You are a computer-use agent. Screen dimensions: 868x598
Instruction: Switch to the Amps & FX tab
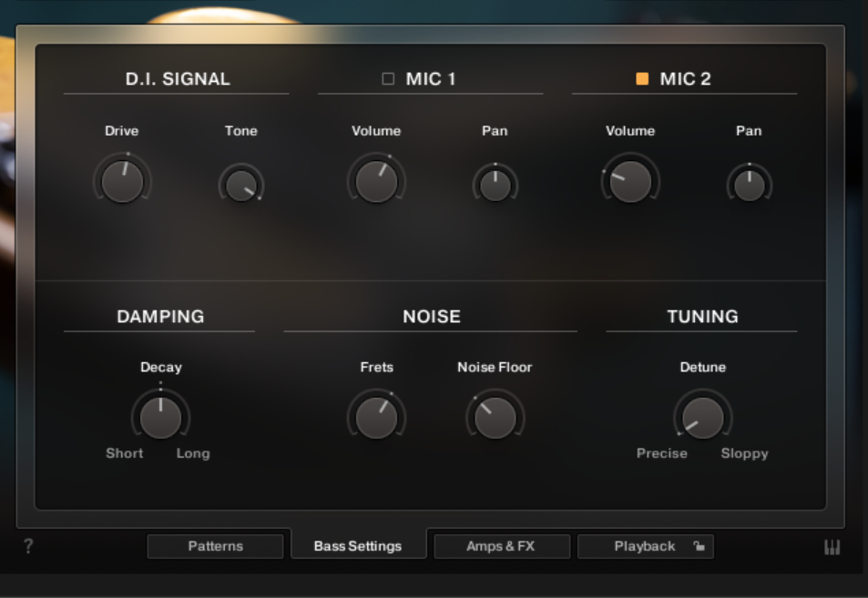click(502, 546)
